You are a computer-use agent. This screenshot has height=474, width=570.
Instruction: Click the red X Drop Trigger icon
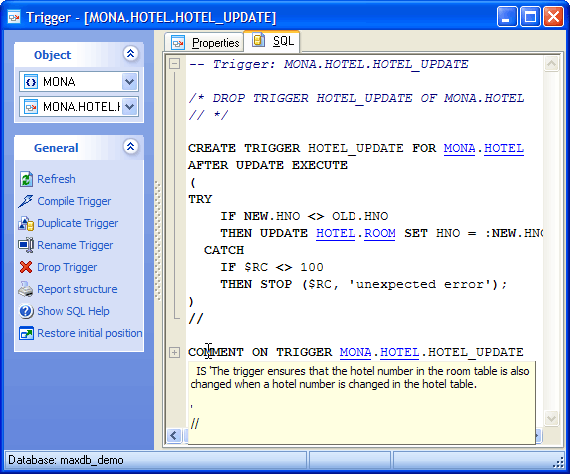click(26, 267)
